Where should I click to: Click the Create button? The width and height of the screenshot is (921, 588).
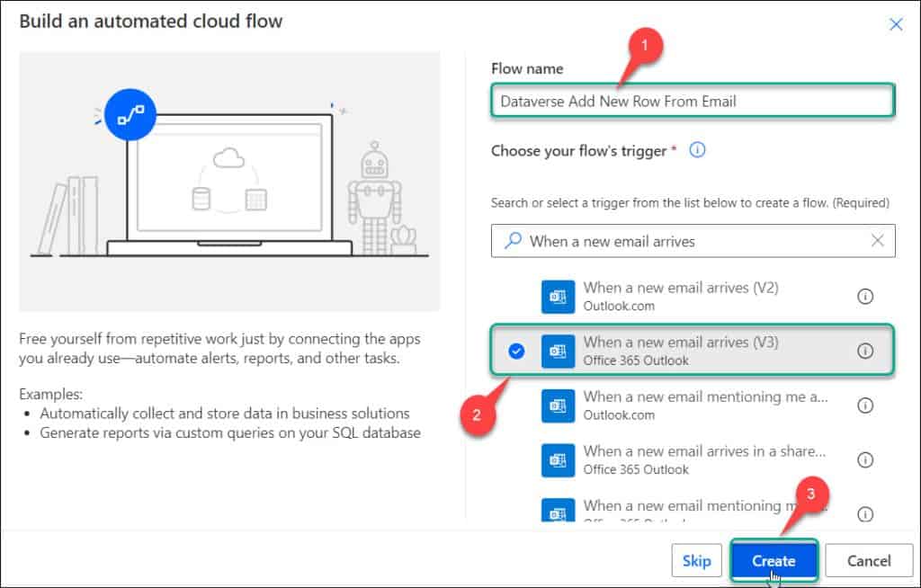[x=773, y=561]
